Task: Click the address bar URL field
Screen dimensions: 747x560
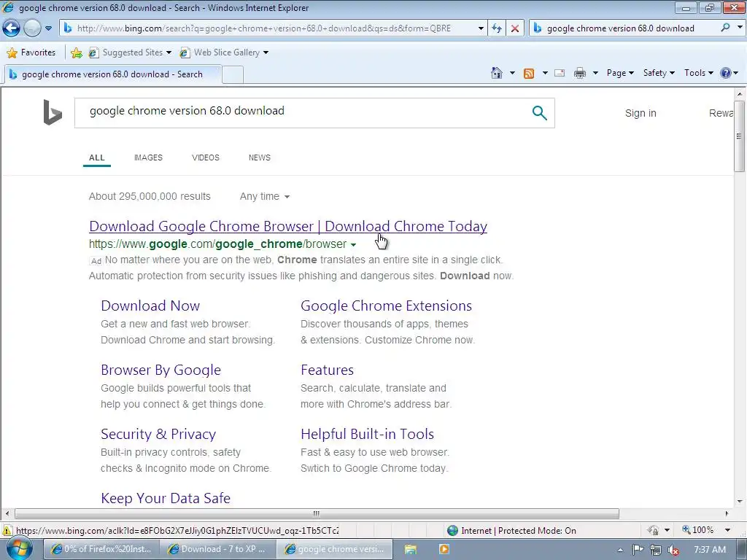Action: [x=269, y=28]
